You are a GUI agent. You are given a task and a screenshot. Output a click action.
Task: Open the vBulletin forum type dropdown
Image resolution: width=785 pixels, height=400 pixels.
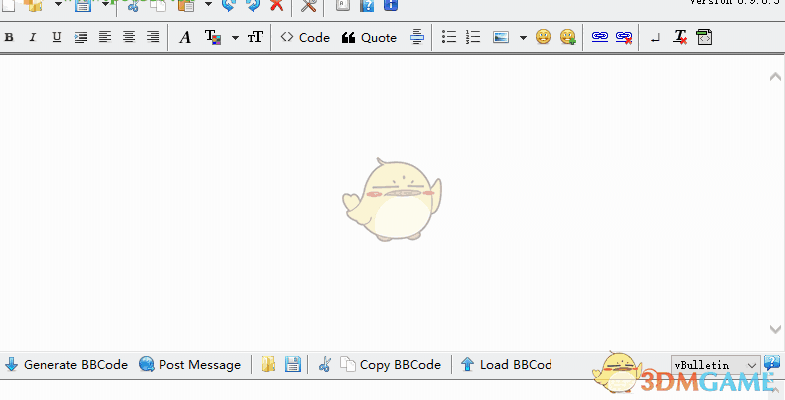(715, 365)
